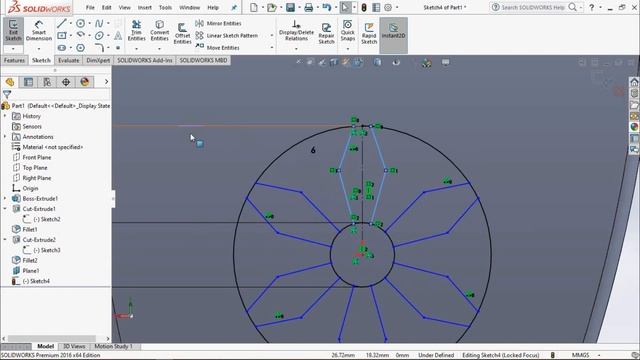Open the Insert menu
640x360 pixels.
click(x=144, y=7)
